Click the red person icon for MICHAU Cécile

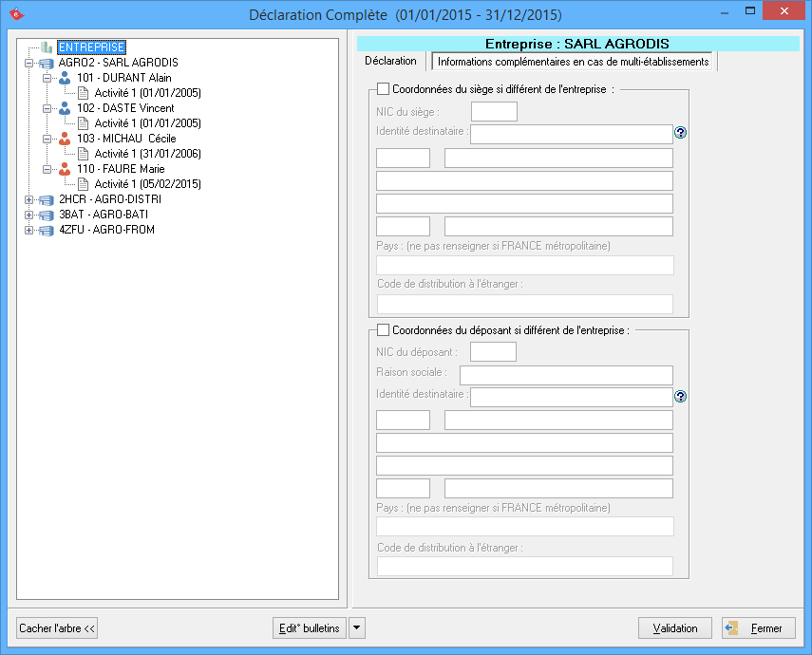(65, 139)
